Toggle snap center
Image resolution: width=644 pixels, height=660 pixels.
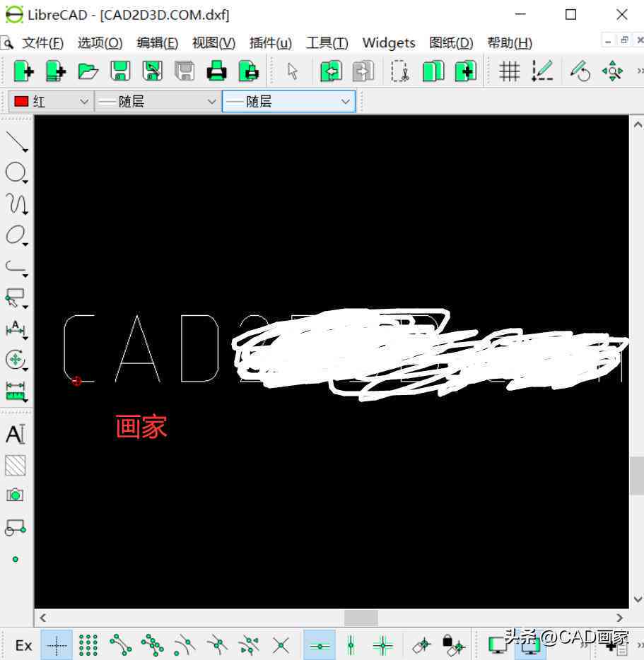tap(185, 645)
